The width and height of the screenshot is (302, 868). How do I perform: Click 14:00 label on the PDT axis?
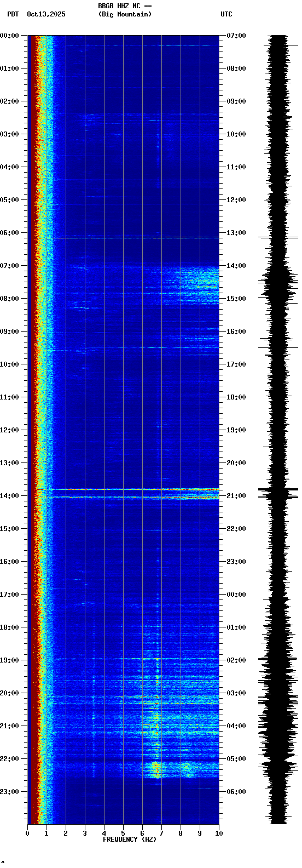click(9, 496)
